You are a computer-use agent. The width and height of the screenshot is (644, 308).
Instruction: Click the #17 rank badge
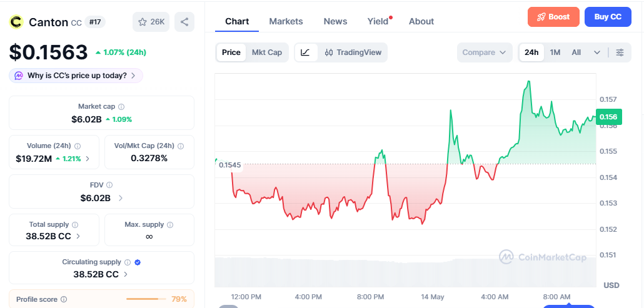[x=95, y=22]
